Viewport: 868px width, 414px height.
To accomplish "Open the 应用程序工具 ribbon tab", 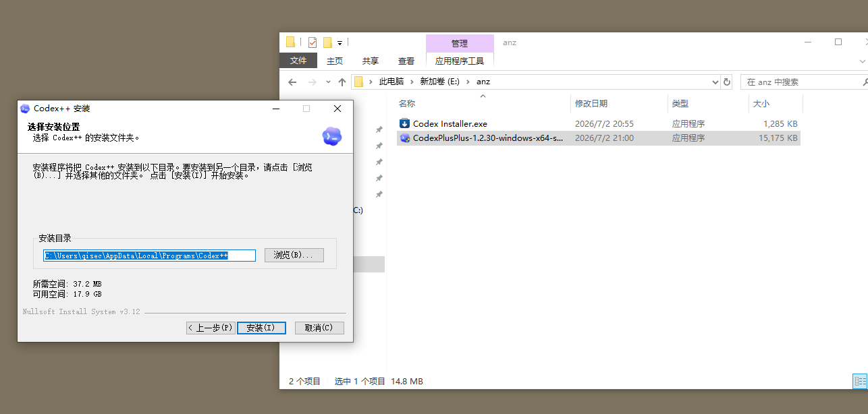I will pos(460,61).
